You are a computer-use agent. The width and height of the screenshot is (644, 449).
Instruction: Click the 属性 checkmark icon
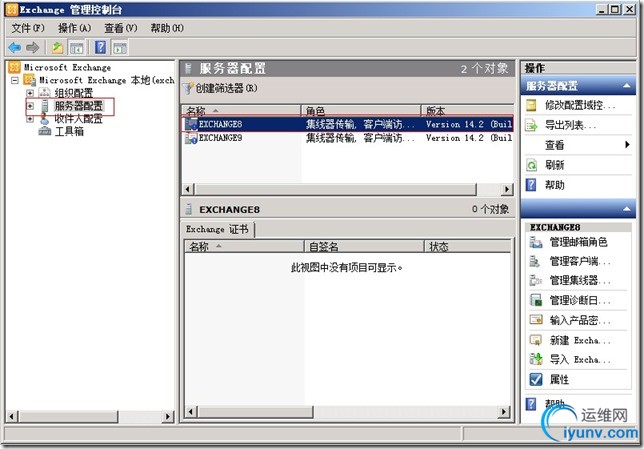pyautogui.click(x=536, y=379)
